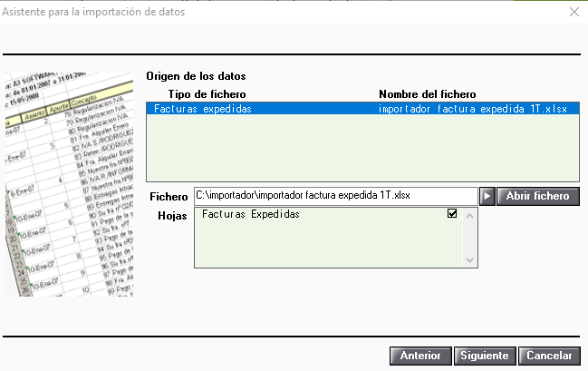The height and width of the screenshot is (371, 588).
Task: Select file name importador factura expedida 1T.xlsx
Action: tap(473, 109)
